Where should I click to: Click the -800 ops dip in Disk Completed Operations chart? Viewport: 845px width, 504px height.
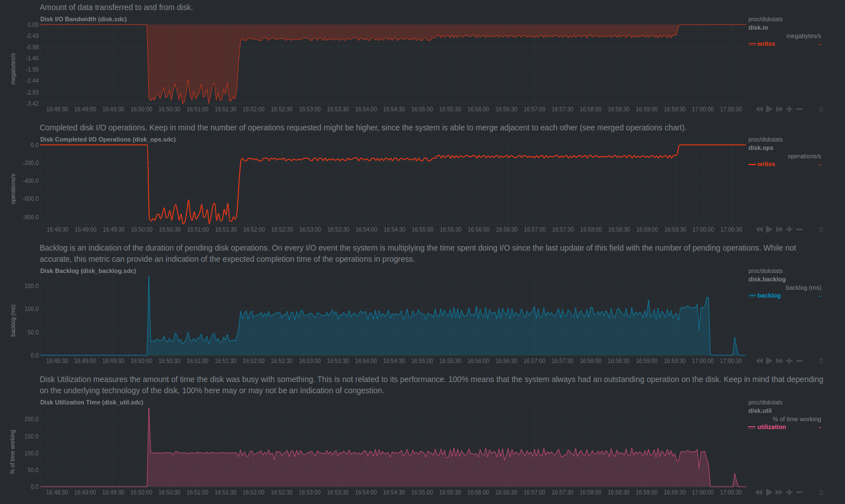193,213
